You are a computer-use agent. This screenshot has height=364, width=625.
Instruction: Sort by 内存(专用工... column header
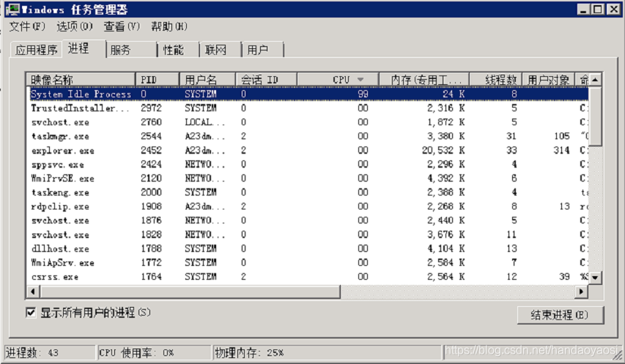pyautogui.click(x=424, y=80)
